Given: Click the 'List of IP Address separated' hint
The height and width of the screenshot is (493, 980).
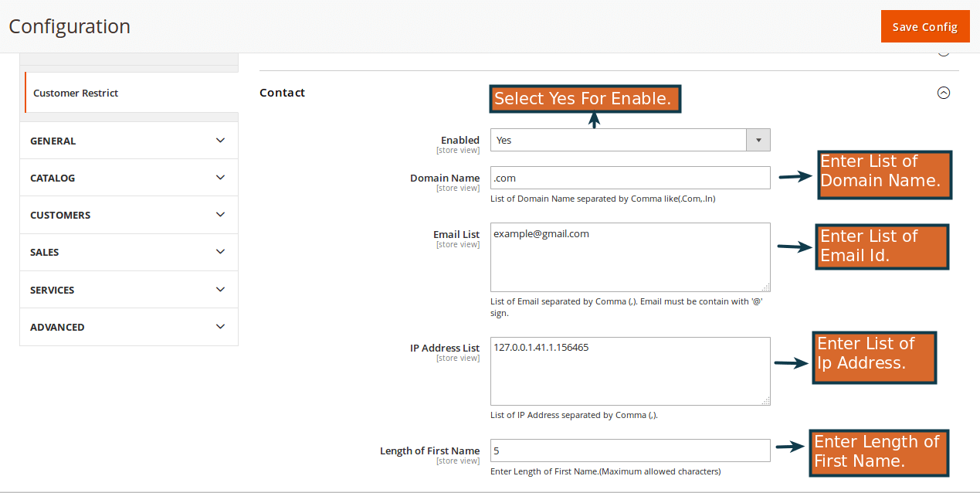Looking at the screenshot, I should click(574, 415).
